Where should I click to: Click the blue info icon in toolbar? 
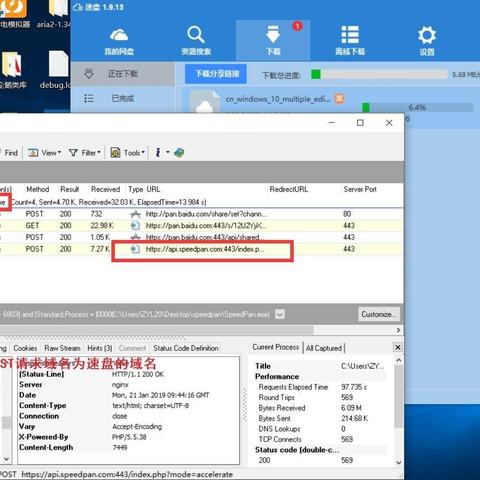coord(158,153)
